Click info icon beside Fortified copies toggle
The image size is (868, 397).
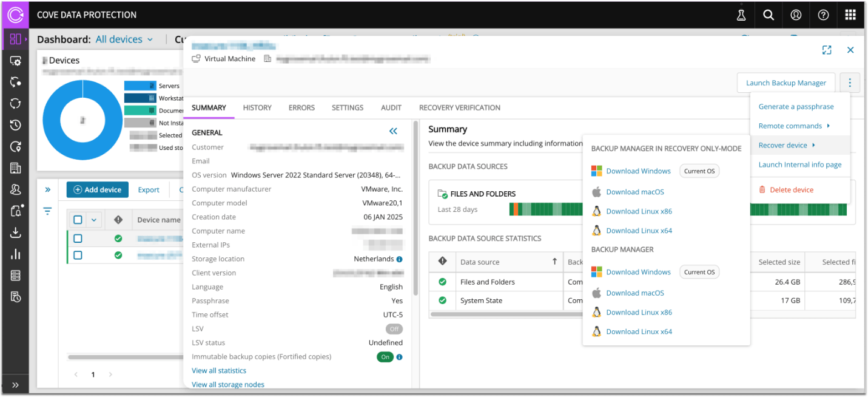point(399,357)
